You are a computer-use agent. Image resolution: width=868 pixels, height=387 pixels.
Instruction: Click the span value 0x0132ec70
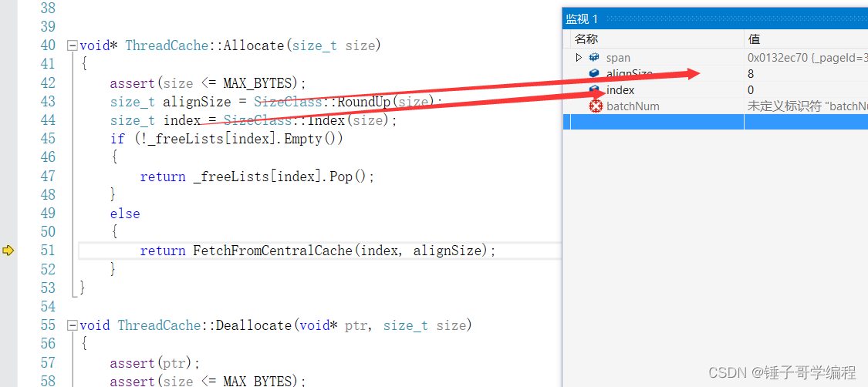point(807,58)
